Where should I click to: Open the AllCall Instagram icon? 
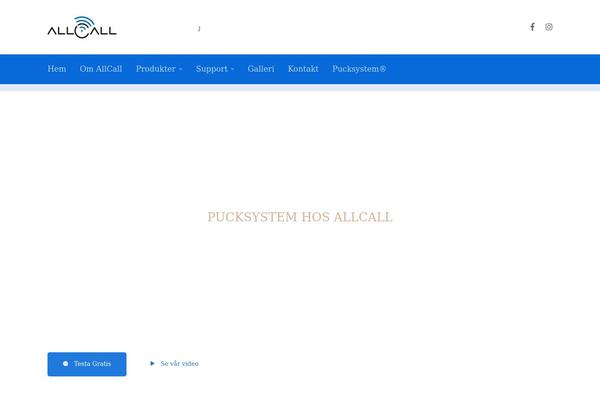(x=549, y=27)
